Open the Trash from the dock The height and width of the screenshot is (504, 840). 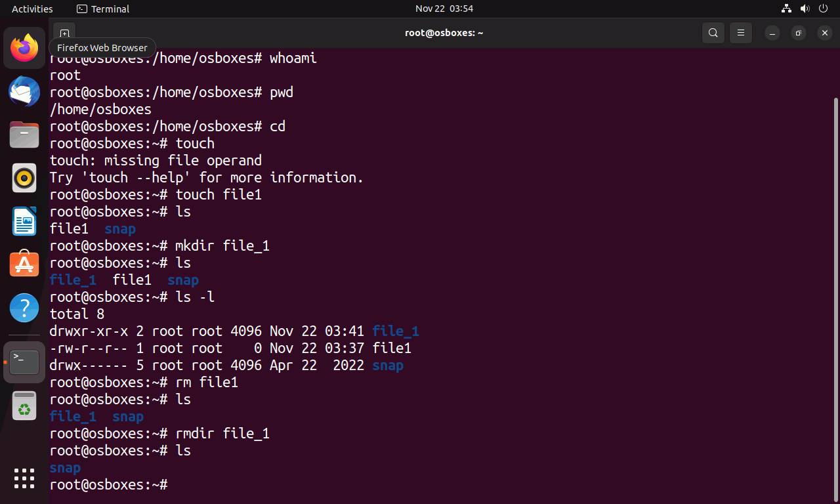coord(24,406)
